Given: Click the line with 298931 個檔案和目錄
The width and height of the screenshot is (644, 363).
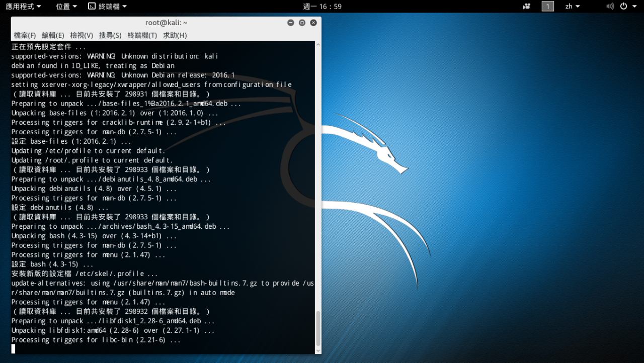Looking at the screenshot, I should pos(111,94).
